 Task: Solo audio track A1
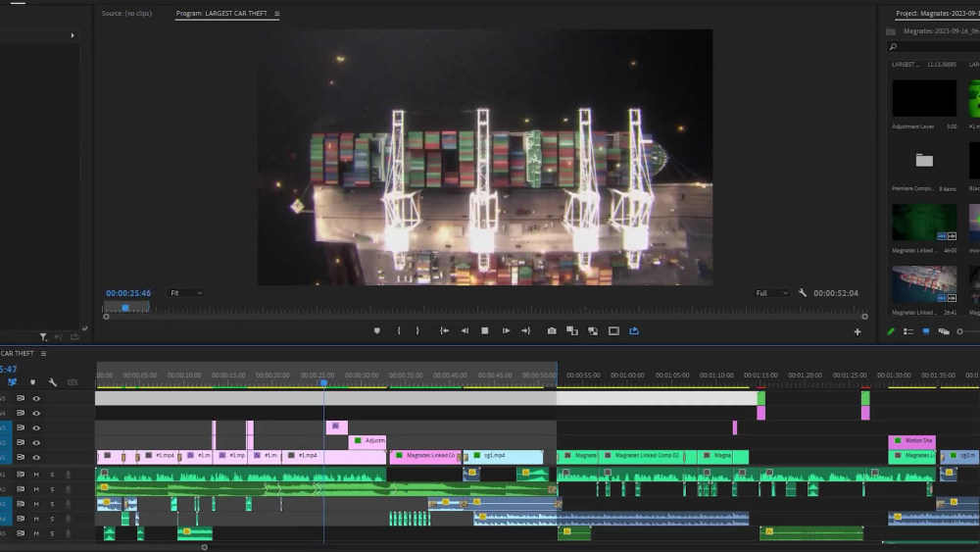tap(52, 475)
